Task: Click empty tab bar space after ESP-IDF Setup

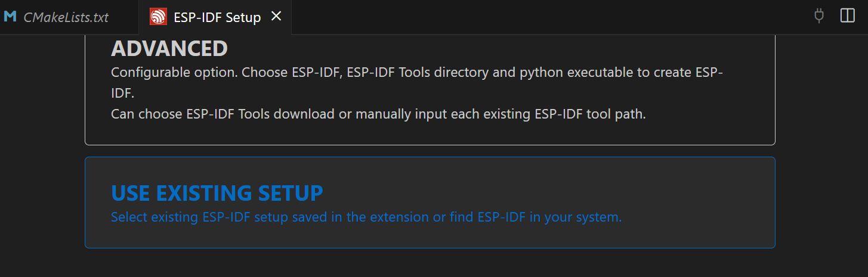Action: [x=537, y=17]
